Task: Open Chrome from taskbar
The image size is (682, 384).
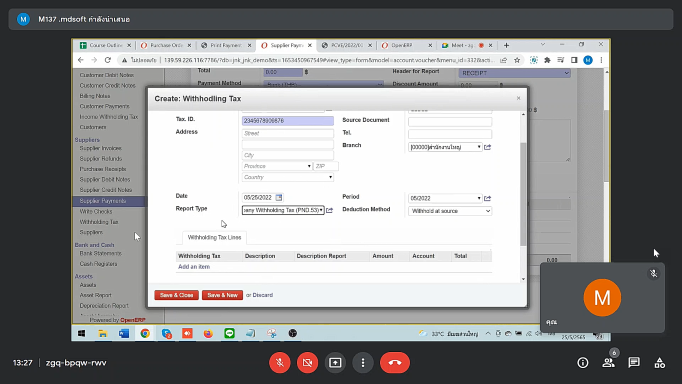Action: (x=145, y=334)
